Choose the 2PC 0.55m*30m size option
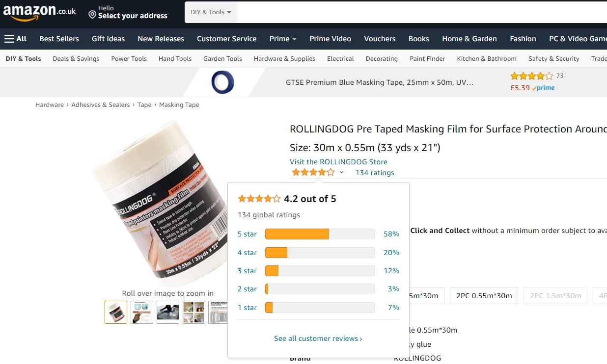 (484, 296)
